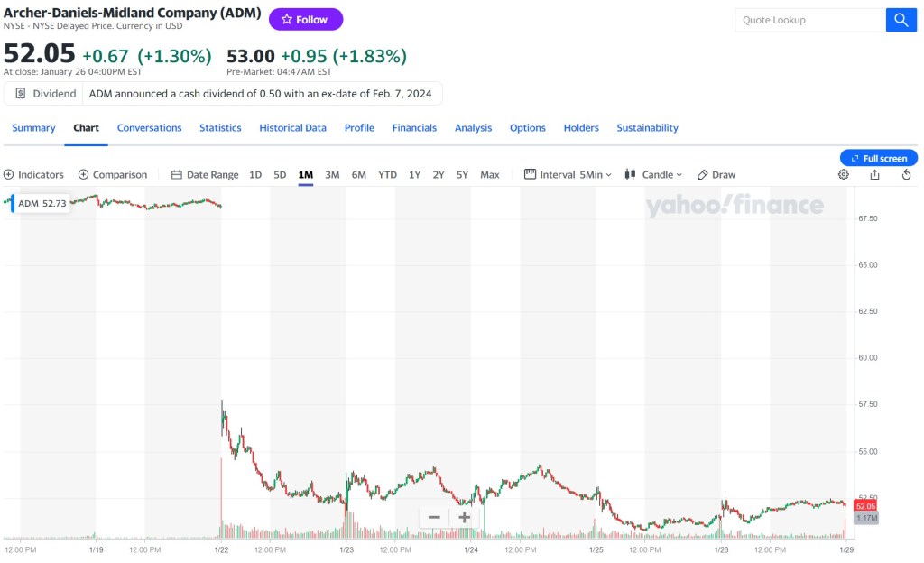Add a Comparison symbol
924x563 pixels.
pos(113,175)
